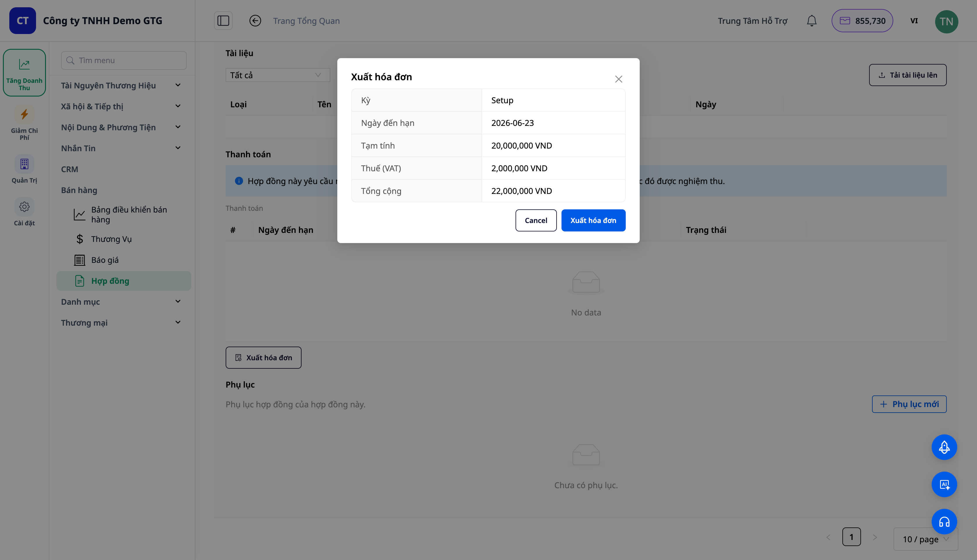Image resolution: width=977 pixels, height=560 pixels.
Task: Expand Nội Dung & Phương Tiện menu
Action: click(x=121, y=127)
